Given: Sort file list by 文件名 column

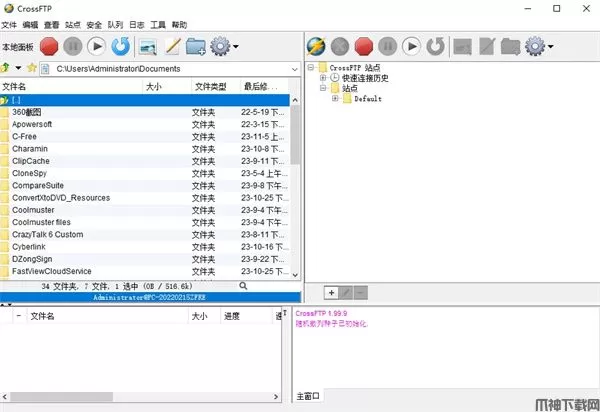Looking at the screenshot, I should click(71, 86).
